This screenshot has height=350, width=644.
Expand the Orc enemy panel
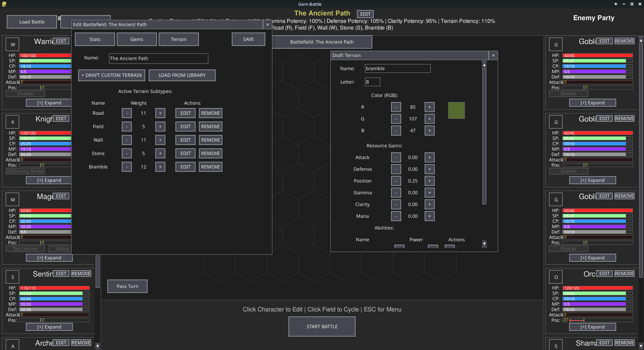coord(592,327)
